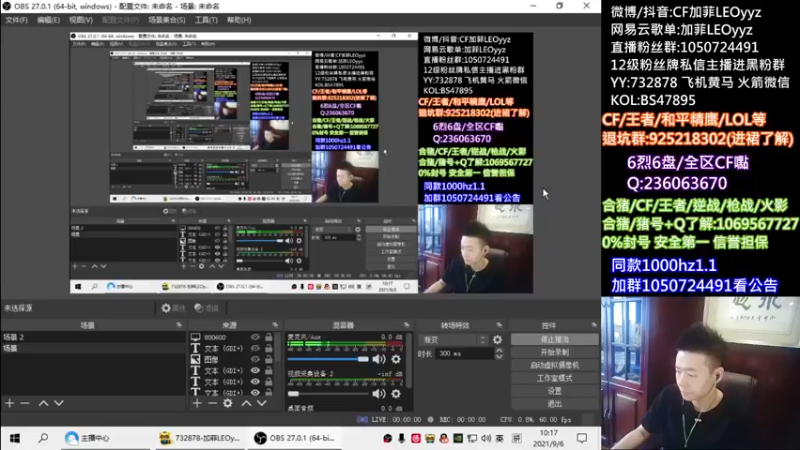Screen dimensions: 800x450
Task: Add a new scene with plus icon
Action: pos(10,403)
